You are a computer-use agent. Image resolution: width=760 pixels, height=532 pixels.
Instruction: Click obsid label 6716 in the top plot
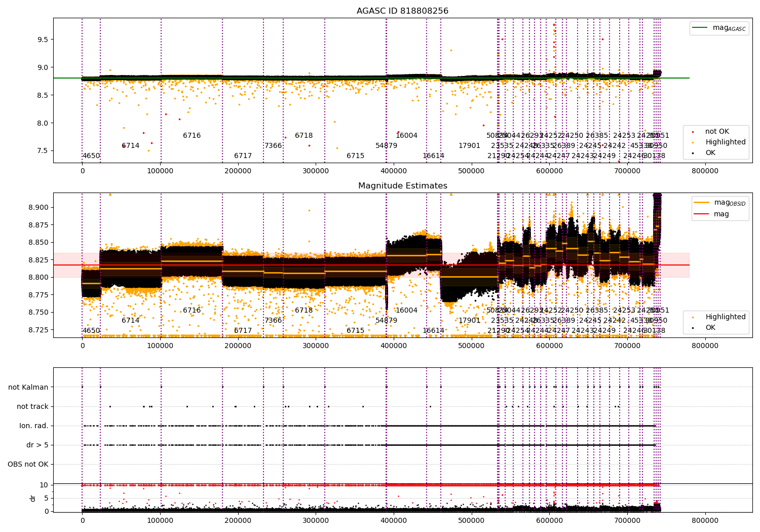pos(192,136)
